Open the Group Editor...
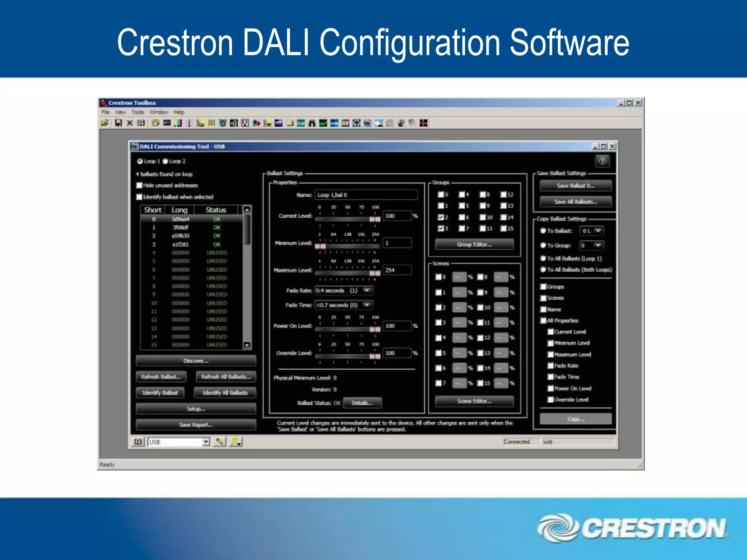Image resolution: width=747 pixels, height=560 pixels. (475, 245)
